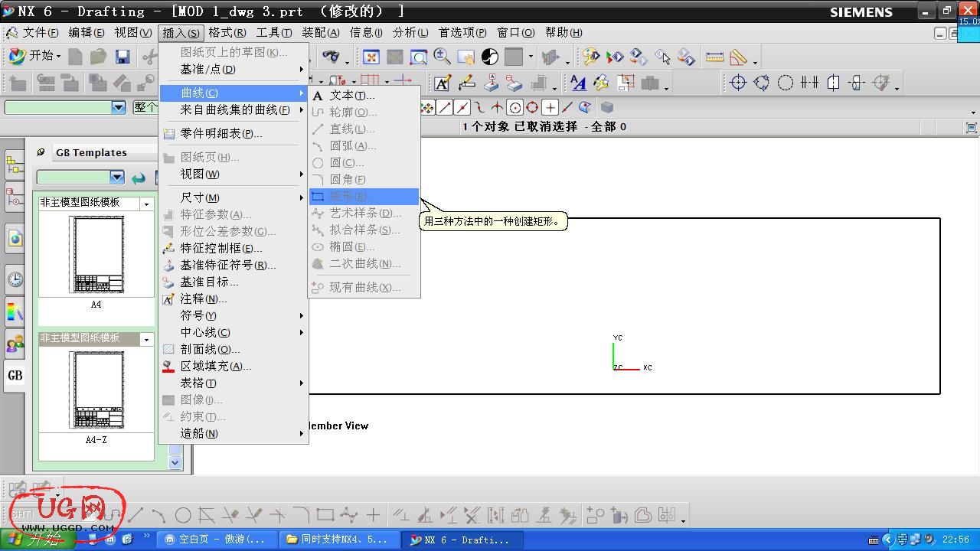
Task: Open the 文件(F) menu
Action: (41, 33)
